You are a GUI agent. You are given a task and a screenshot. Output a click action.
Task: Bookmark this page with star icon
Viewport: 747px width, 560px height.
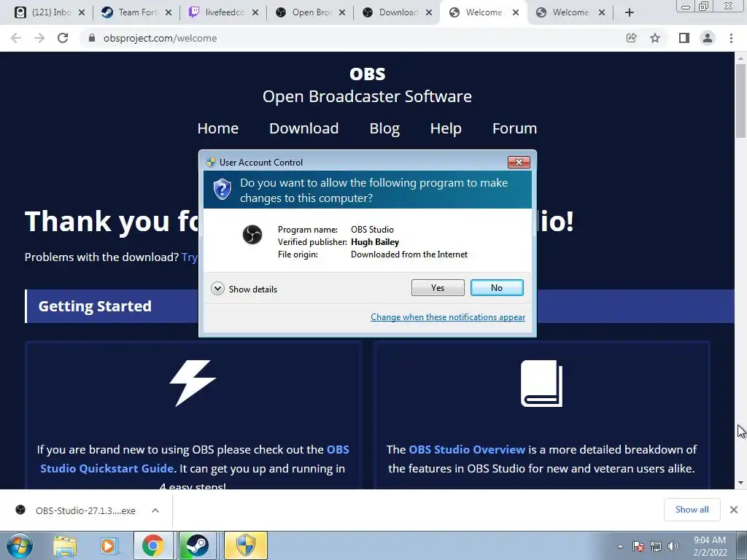pyautogui.click(x=655, y=38)
